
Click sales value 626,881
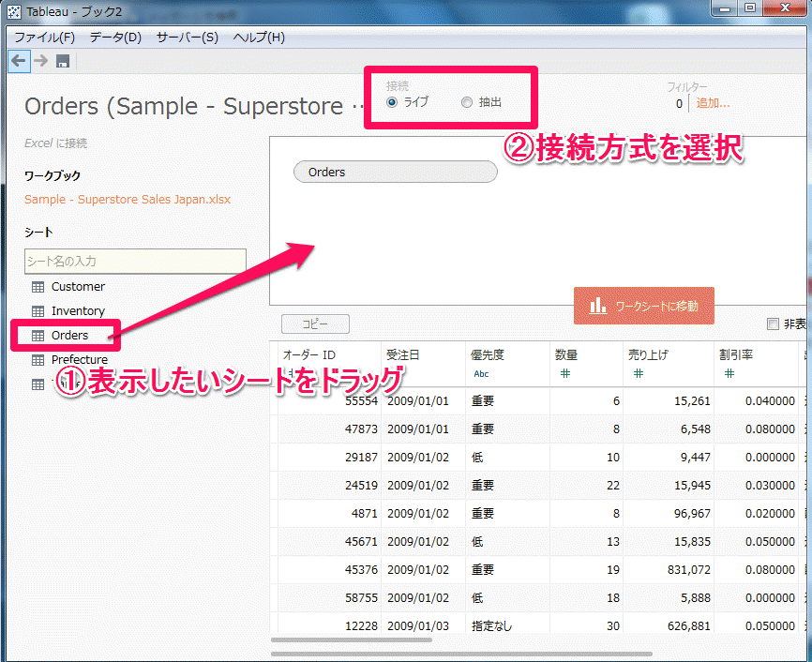coord(689,625)
